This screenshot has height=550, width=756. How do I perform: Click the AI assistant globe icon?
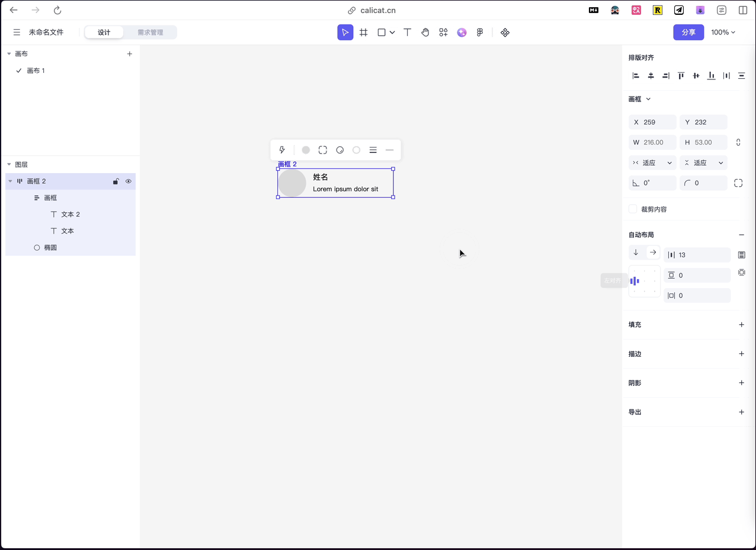point(462,32)
